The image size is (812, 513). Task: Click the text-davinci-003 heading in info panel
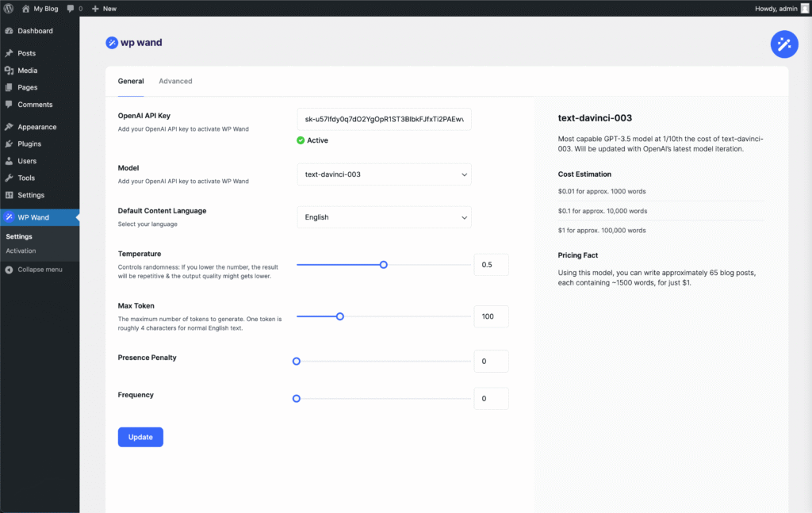click(x=595, y=118)
